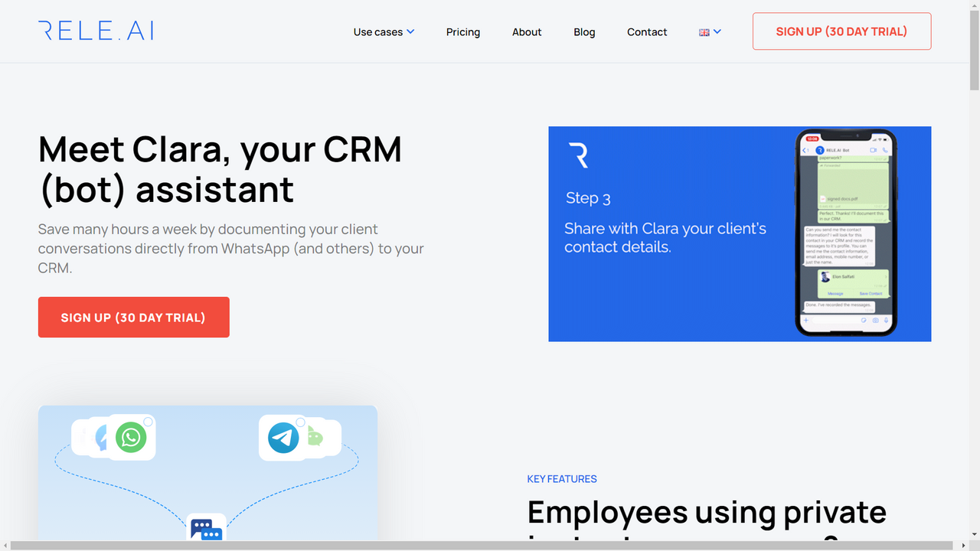The height and width of the screenshot is (551, 980).
Task: Click the horizontal scrollbar at bottom
Action: coord(482,546)
